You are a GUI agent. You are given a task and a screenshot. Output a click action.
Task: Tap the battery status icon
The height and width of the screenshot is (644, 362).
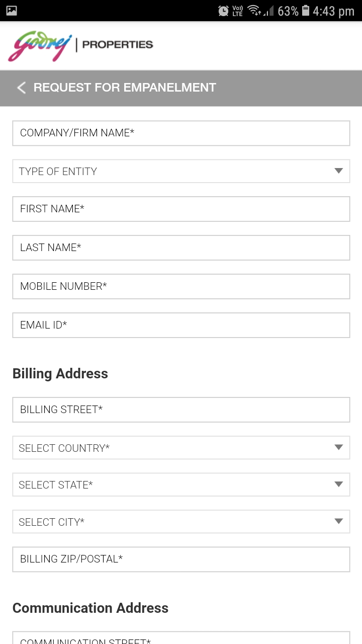tap(306, 11)
